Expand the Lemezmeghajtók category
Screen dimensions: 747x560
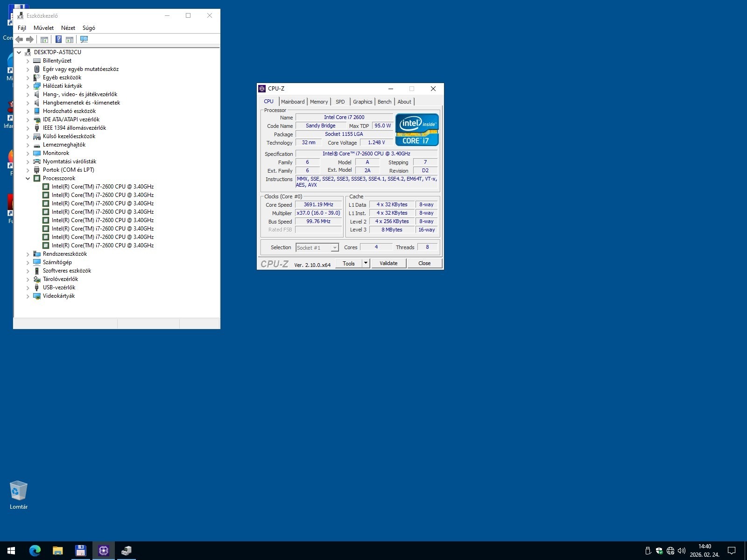(x=28, y=145)
